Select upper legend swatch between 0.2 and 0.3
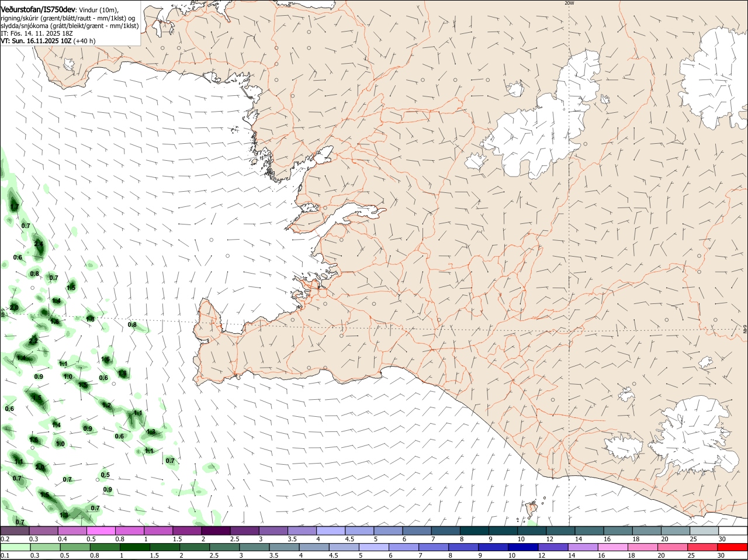This screenshot has height=560, width=748. click(15, 531)
